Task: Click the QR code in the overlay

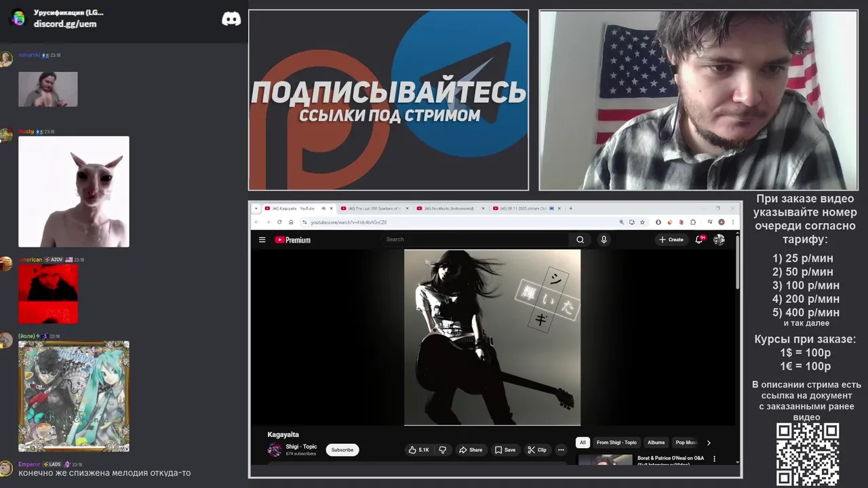Action: click(x=807, y=454)
